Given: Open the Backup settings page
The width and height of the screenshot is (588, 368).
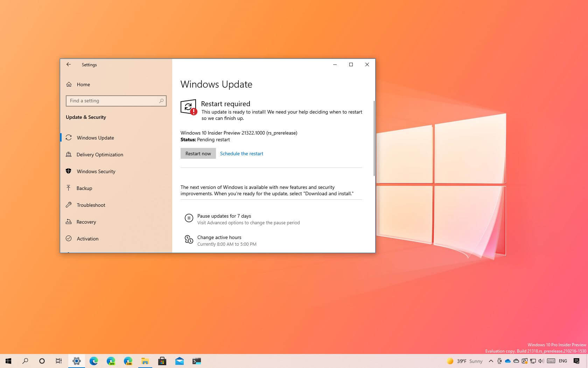Looking at the screenshot, I should [x=84, y=188].
